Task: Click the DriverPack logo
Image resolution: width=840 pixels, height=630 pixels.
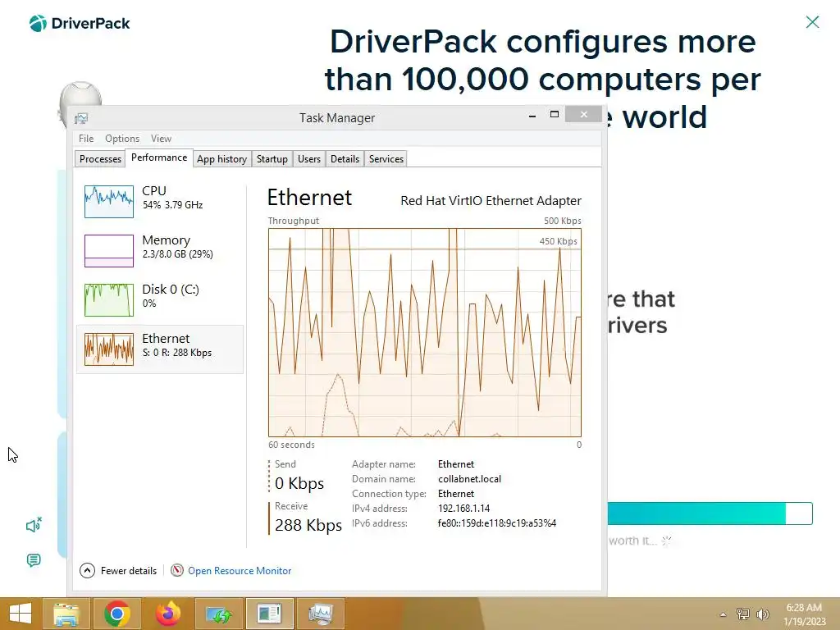Action: coord(80,24)
